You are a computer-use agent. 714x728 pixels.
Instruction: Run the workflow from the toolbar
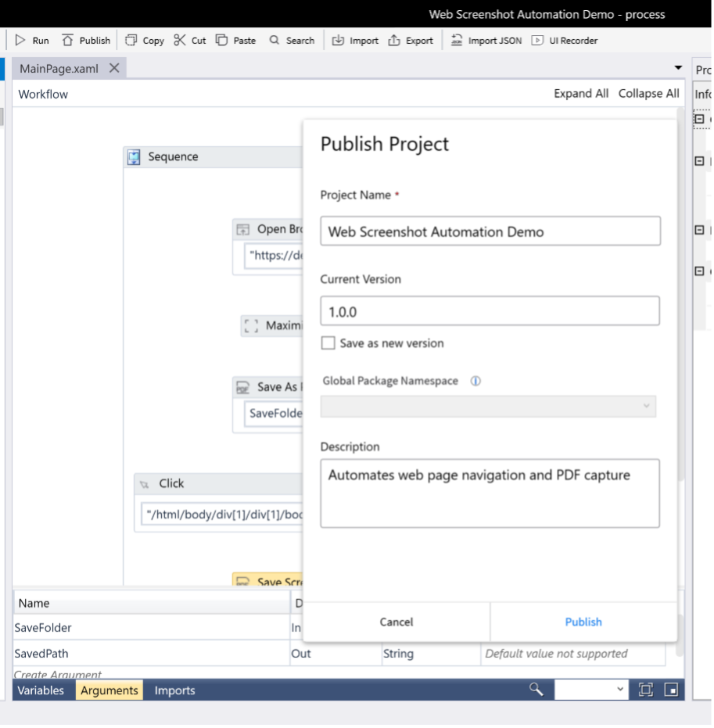32,41
